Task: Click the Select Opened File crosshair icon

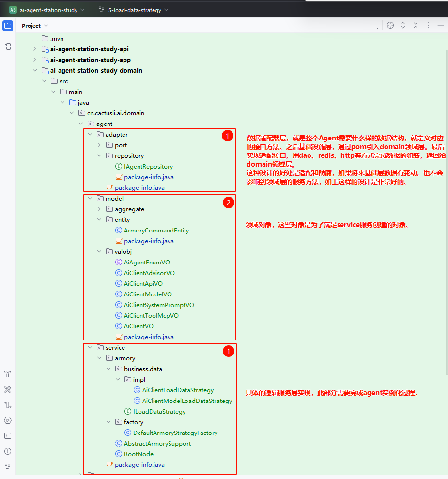Action: click(x=390, y=25)
